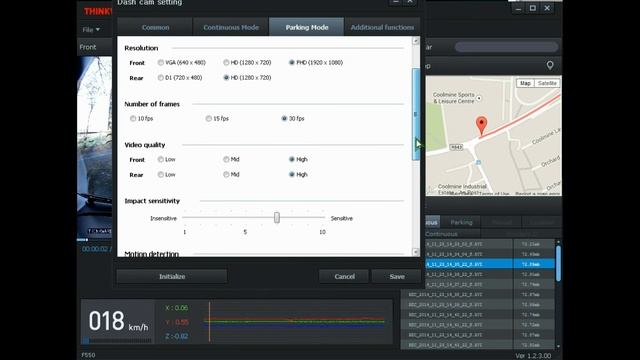The image size is (640, 360).
Task: Open the Additional functions tab
Action: (x=382, y=27)
